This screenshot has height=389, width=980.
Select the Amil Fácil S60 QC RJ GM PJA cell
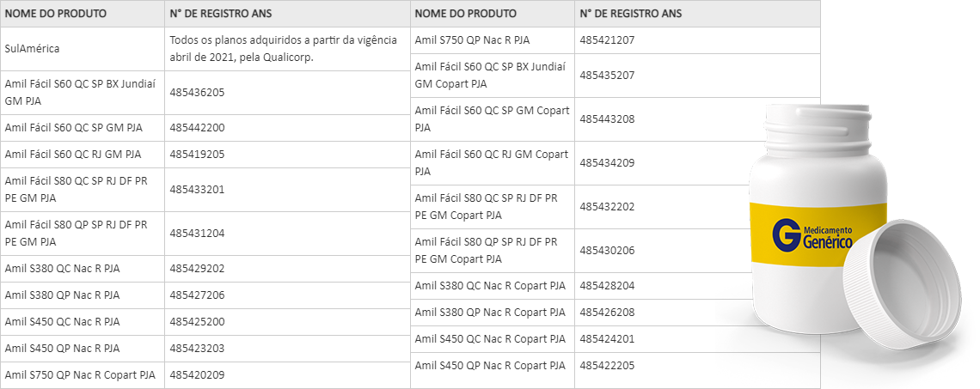(83, 155)
